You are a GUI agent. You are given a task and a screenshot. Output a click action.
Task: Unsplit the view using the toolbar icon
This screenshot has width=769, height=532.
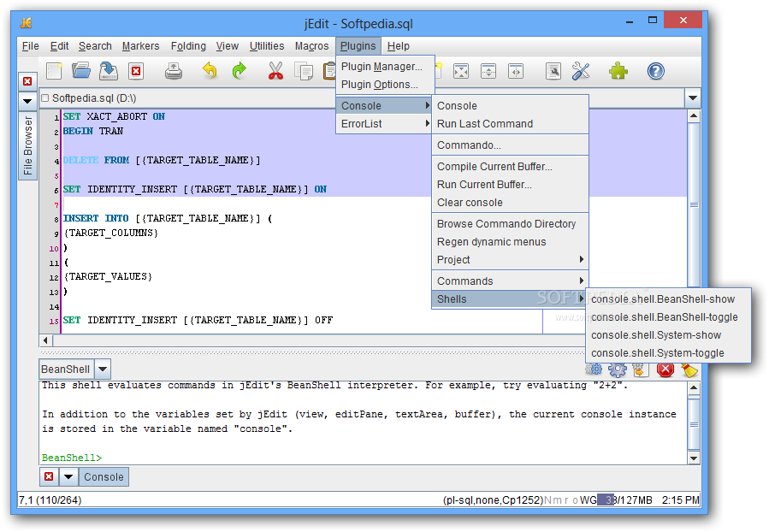pyautogui.click(x=460, y=71)
